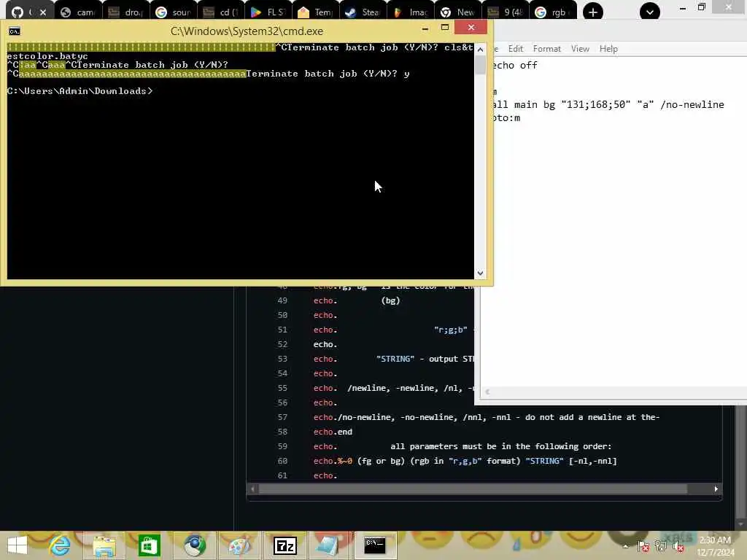Open the Windows Start button
747x560 pixels.
pos(18,545)
